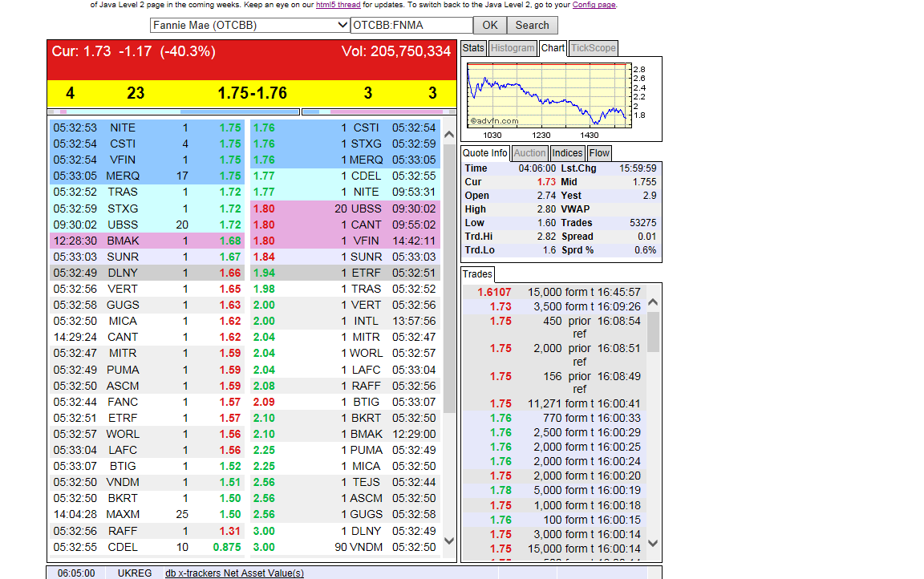Viewport: 924px width, 579px height.
Task: Click the 1.75-1.76 best bid-ask display
Action: [252, 93]
